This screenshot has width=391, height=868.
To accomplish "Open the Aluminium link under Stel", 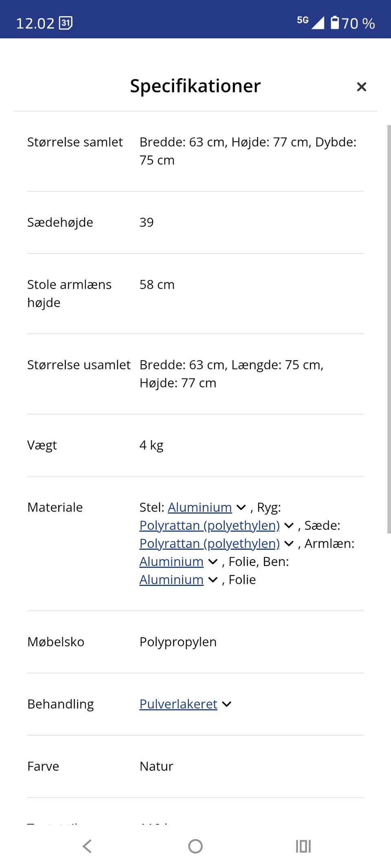I will click(x=199, y=507).
